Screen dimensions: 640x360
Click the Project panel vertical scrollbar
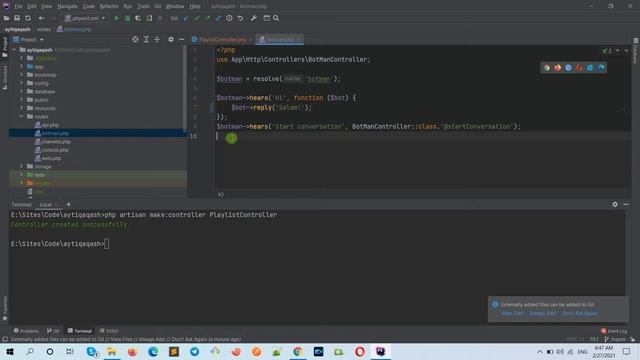[184, 88]
